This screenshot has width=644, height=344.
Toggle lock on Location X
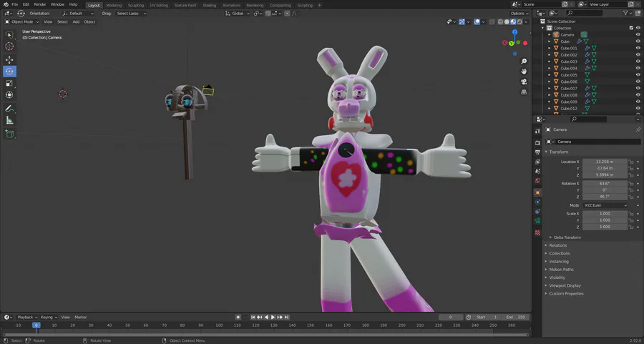631,162
